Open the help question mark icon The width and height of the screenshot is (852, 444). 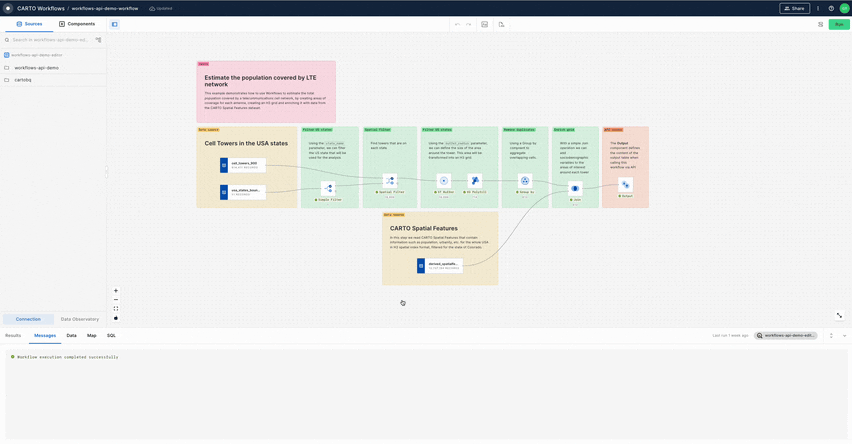(x=831, y=8)
